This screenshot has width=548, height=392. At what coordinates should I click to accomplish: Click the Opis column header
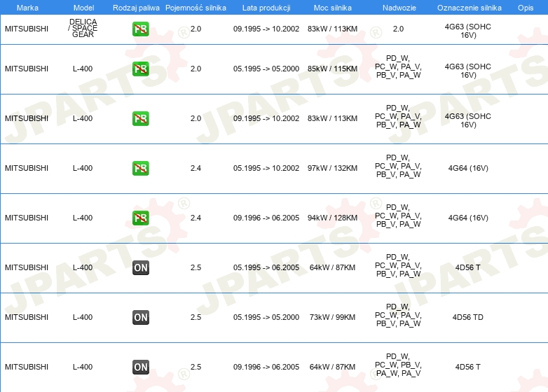526,8
